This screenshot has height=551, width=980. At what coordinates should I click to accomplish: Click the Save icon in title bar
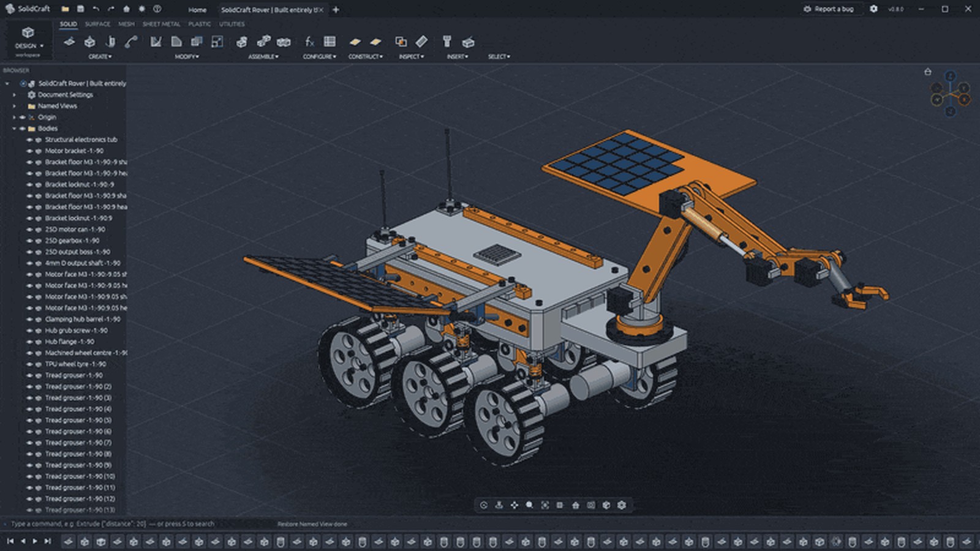tap(80, 9)
